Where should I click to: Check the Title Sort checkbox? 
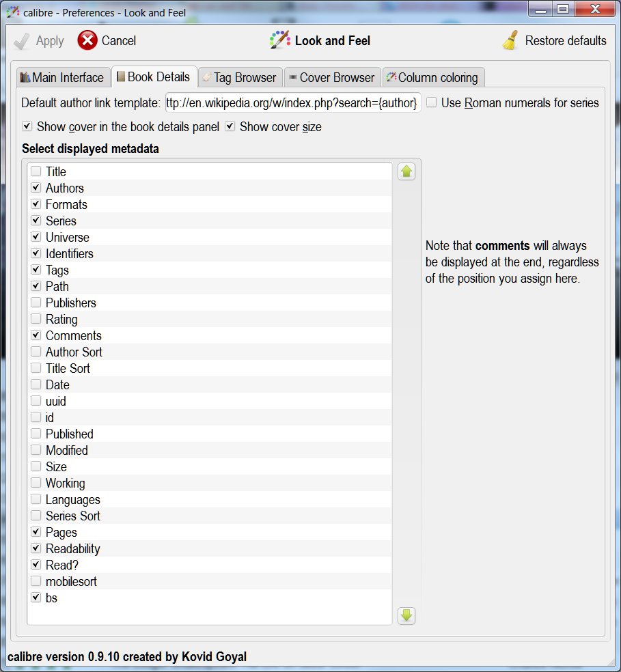(36, 367)
